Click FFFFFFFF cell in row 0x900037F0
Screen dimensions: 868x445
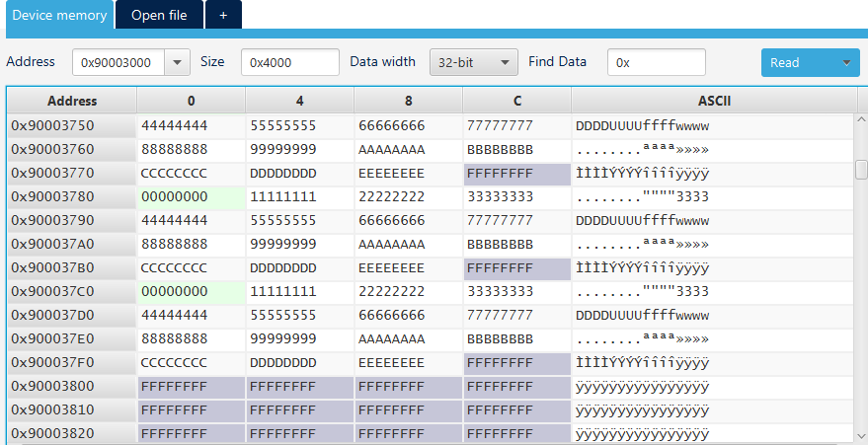tap(517, 363)
